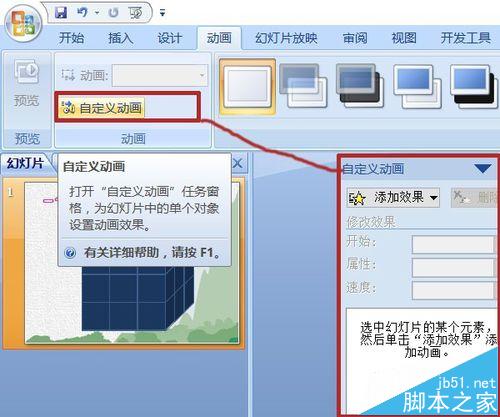Choose the fourth transition effect icon
Image resolution: width=500 pixels, height=417 pixels.
(417, 86)
